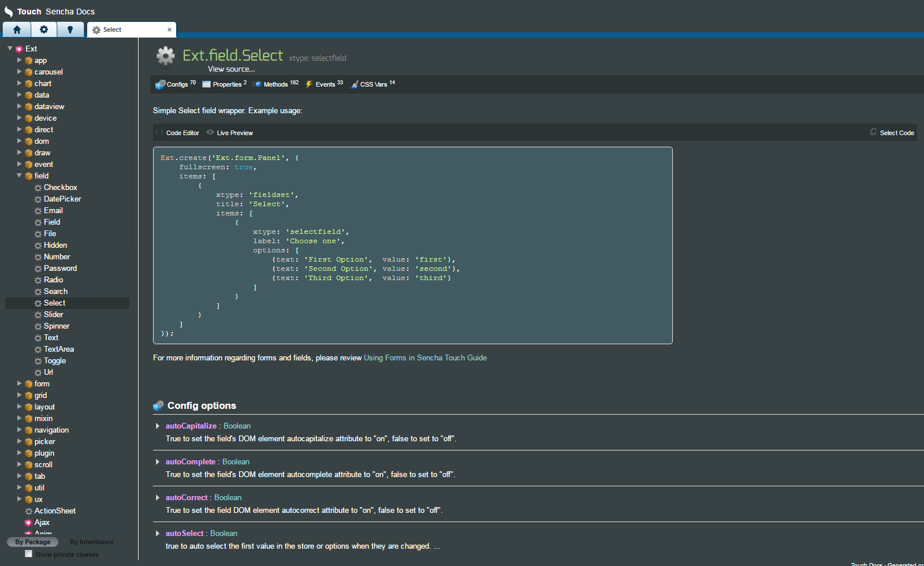Click the data package box icon

(28, 95)
